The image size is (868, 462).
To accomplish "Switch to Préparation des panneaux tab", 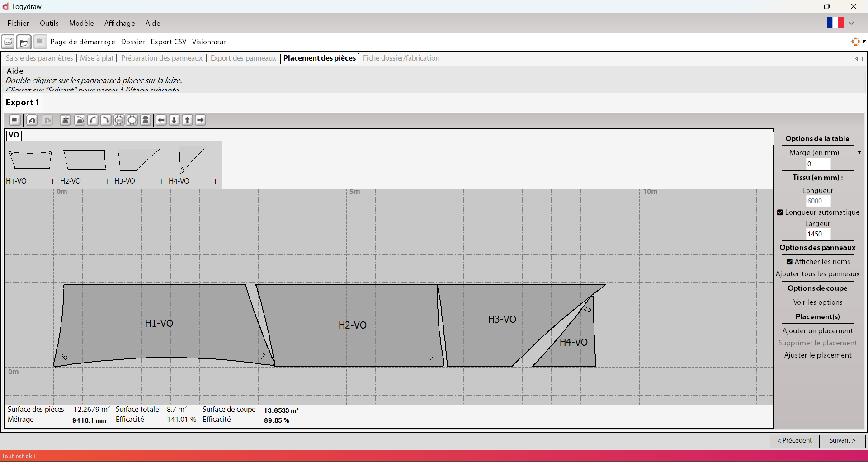I will coord(162,58).
